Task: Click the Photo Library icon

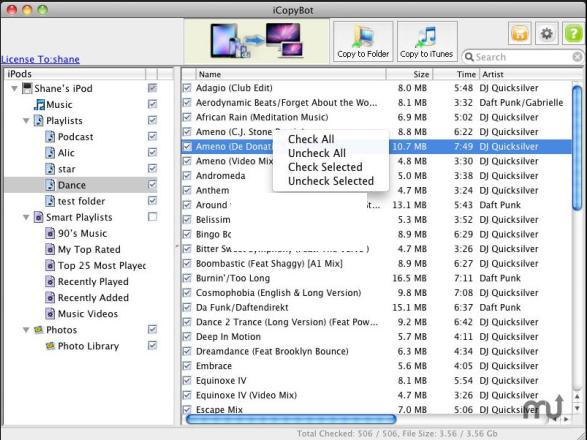Action: [50, 346]
